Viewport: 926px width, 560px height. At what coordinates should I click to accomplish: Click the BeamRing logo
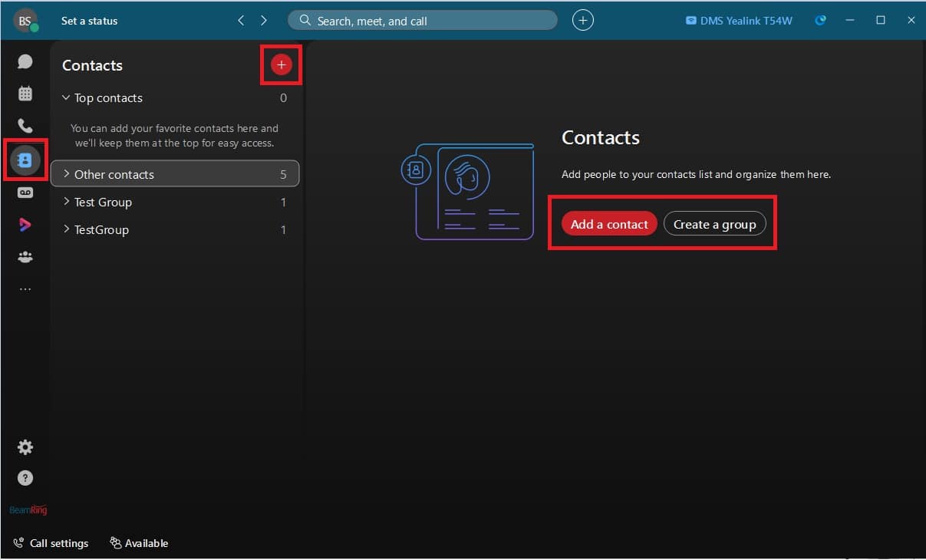coord(28,510)
